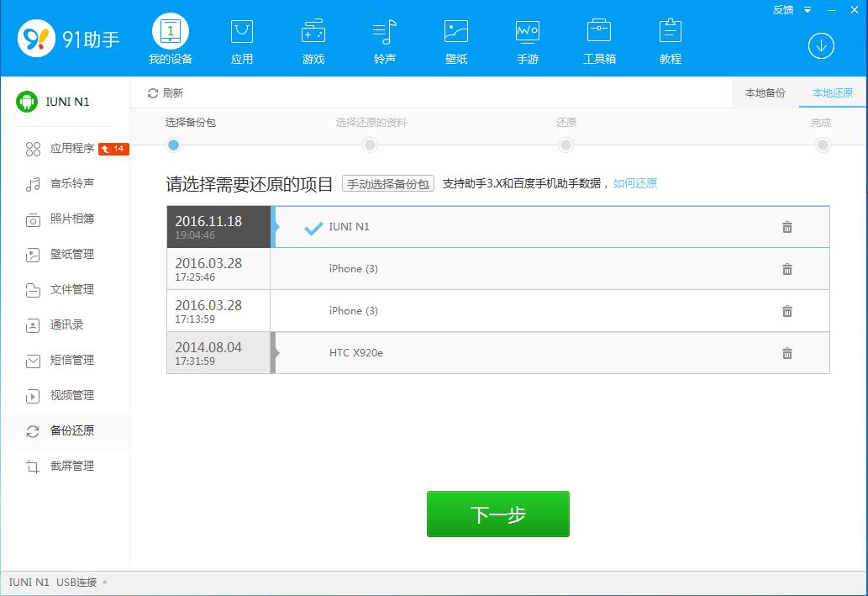Click the 壁纸 (Wallpapers) icon

(x=455, y=32)
